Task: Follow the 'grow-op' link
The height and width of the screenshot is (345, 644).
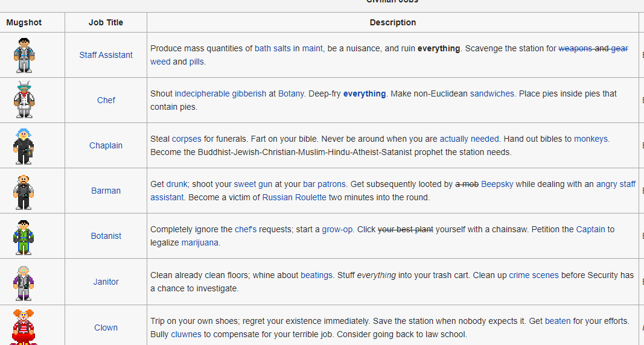Action: [337, 229]
